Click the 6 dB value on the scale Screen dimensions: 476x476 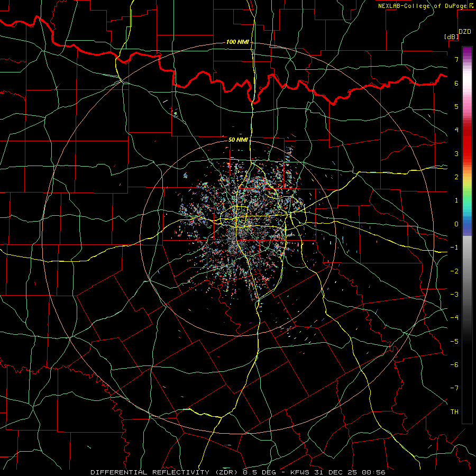tap(456, 83)
